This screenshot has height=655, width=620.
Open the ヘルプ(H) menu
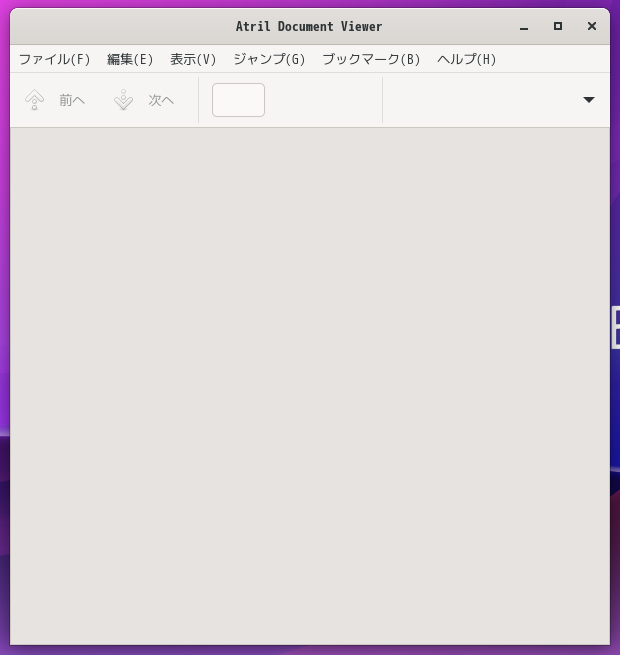pyautogui.click(x=466, y=59)
